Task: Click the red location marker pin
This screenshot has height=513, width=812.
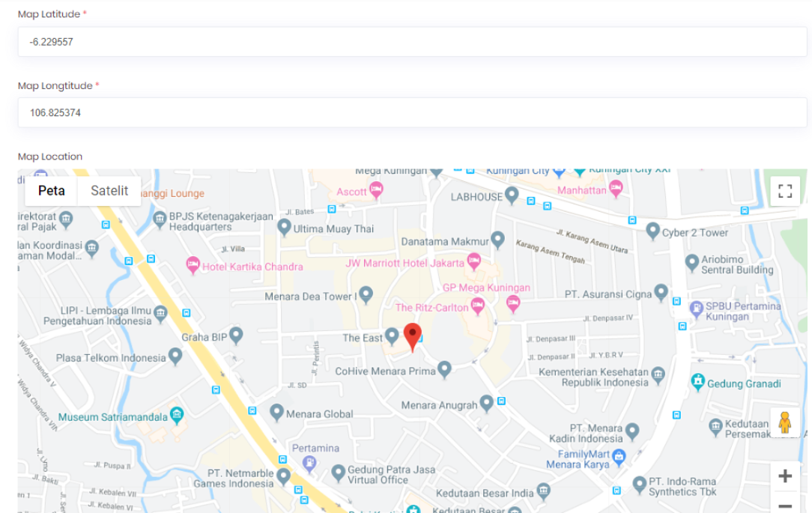Action: 412,338
